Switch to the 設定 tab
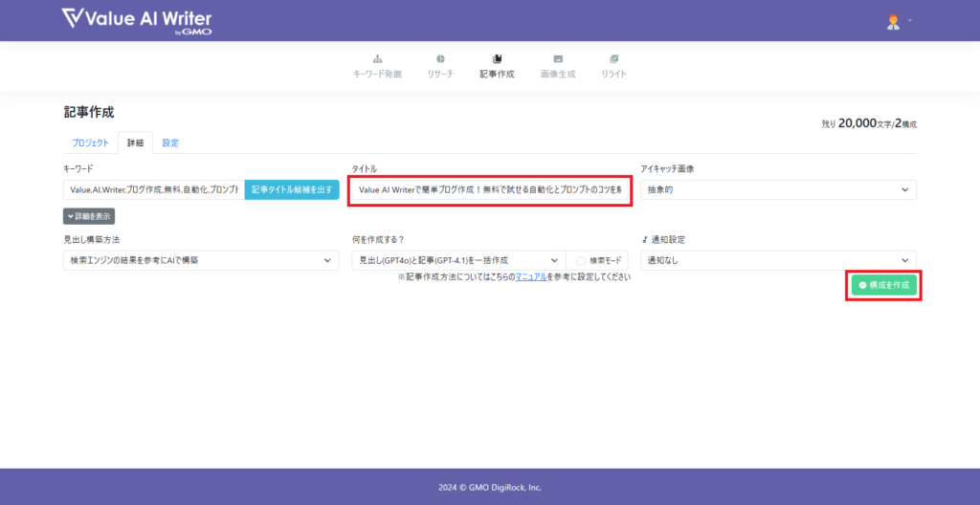 coord(170,143)
